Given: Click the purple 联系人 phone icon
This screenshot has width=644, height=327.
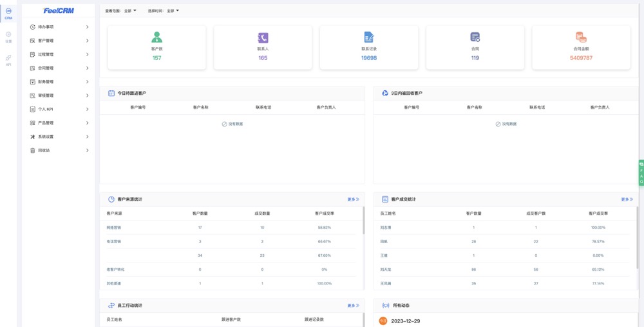Looking at the screenshot, I should tap(263, 37).
